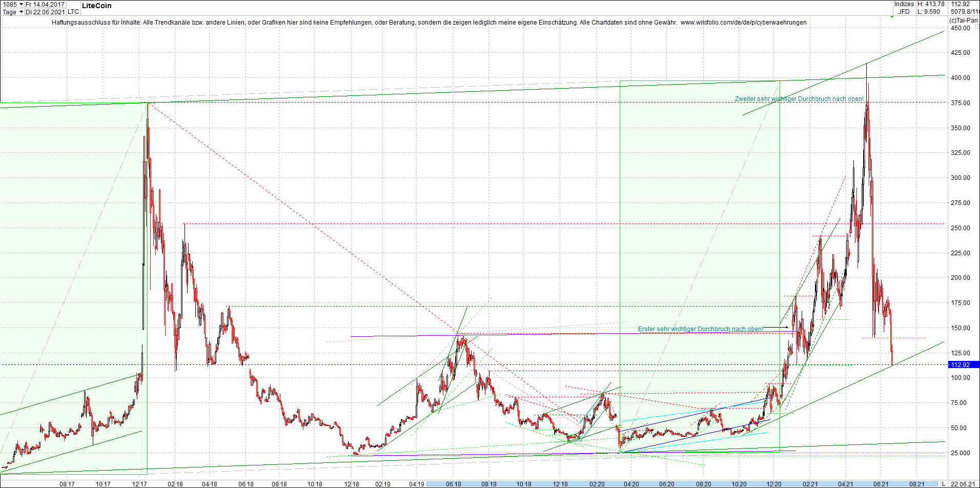This screenshot has height=488, width=980.
Task: Toggle the L scale button
Action: click(x=944, y=484)
